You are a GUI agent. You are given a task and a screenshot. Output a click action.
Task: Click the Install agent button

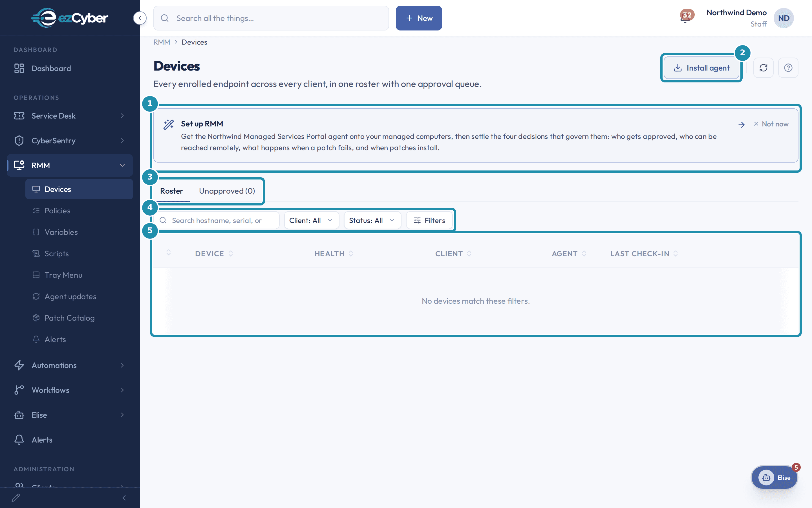point(701,68)
